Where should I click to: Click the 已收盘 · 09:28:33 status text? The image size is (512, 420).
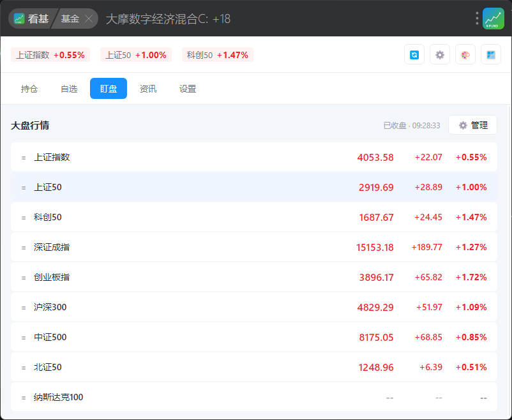[x=412, y=125]
